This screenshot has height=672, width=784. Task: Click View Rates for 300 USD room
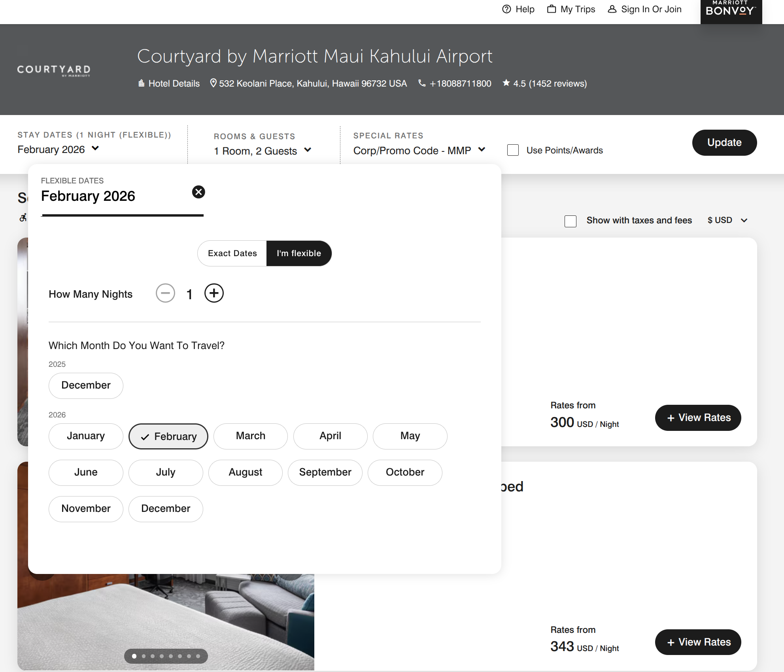(x=698, y=418)
